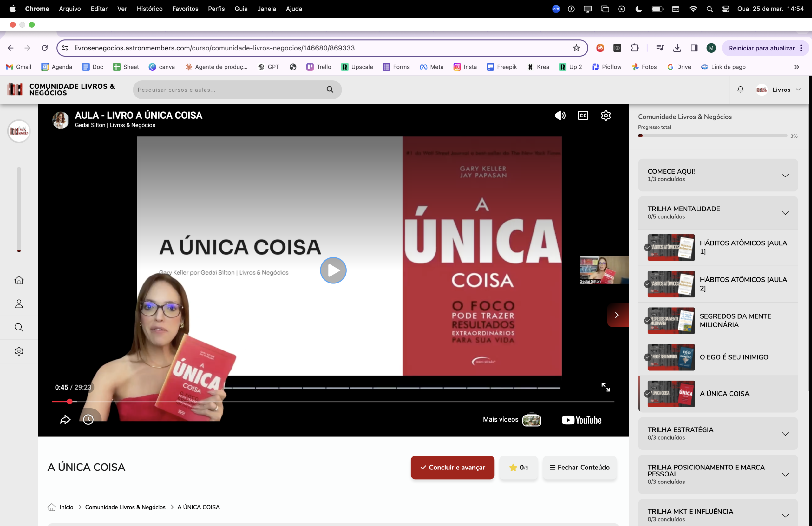Mute the video with the speaker icon
Viewport: 812px width, 526px height.
coord(560,116)
